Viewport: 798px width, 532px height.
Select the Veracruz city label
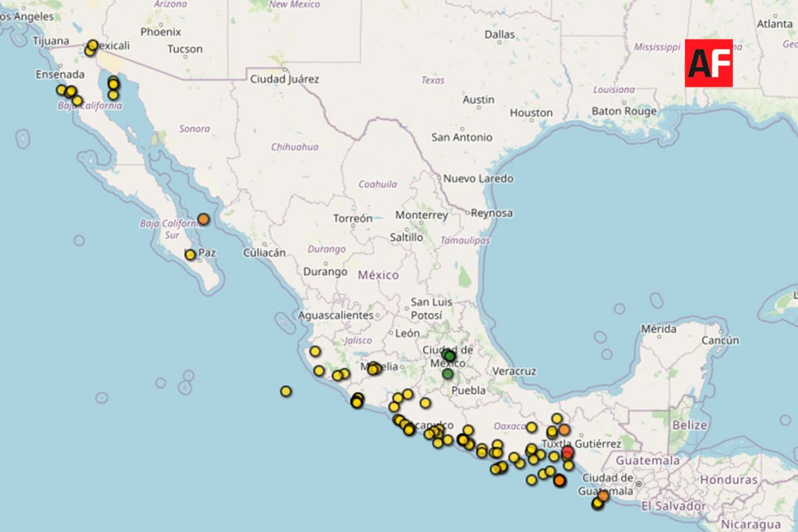514,371
